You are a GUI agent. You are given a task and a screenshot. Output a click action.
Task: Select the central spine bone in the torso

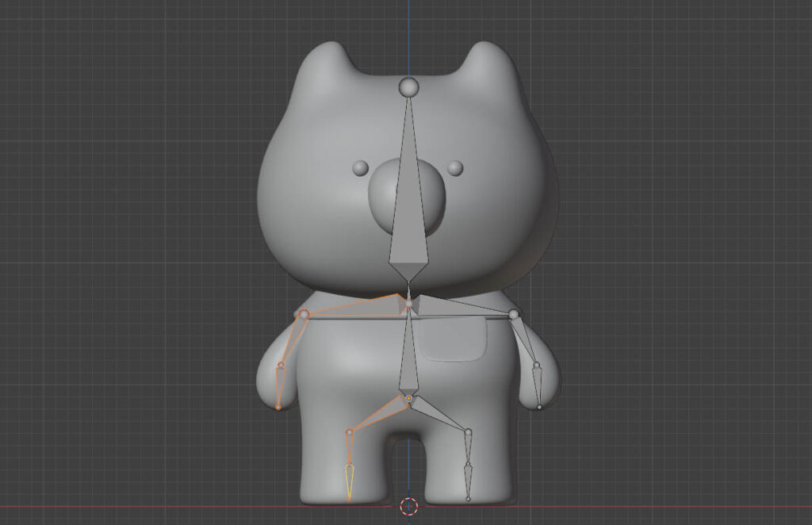point(408,353)
